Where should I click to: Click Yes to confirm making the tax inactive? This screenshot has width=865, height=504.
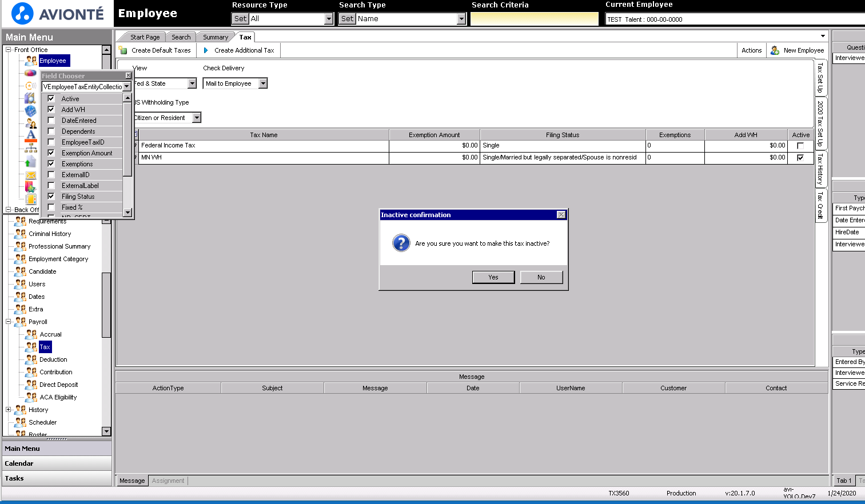[x=493, y=277]
